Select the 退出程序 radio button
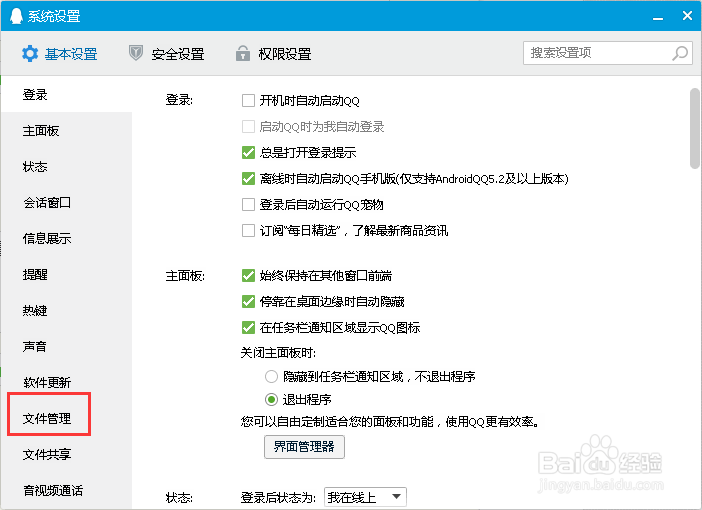Image resolution: width=702 pixels, height=510 pixels. tap(271, 399)
